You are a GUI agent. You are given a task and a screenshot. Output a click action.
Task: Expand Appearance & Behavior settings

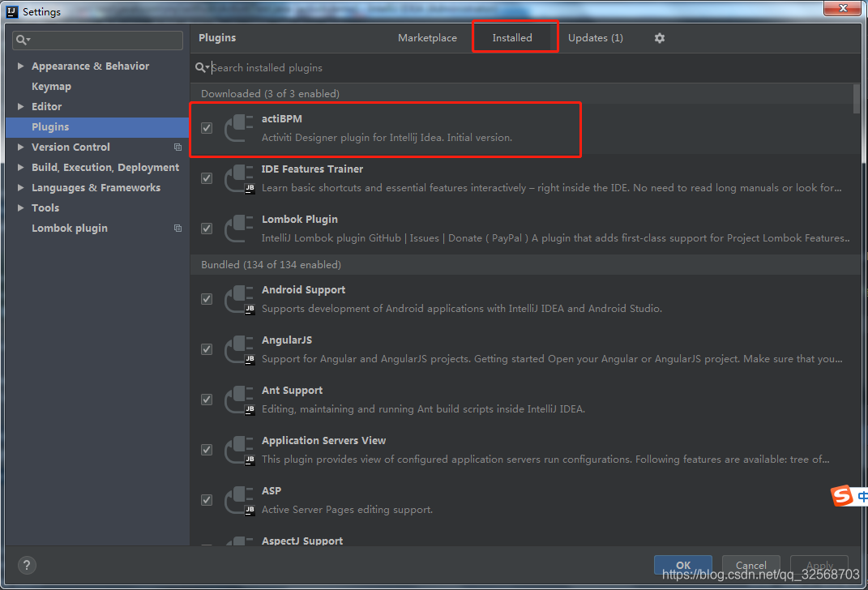click(x=20, y=66)
